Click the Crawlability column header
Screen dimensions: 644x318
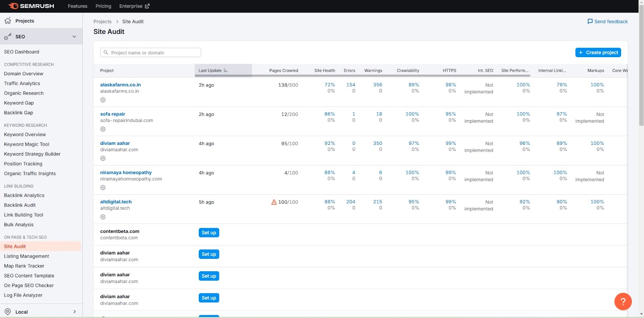[x=408, y=70]
